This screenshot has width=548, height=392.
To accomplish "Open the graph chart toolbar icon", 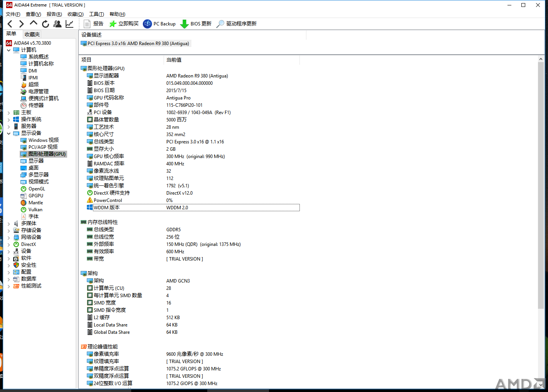I will [x=69, y=24].
